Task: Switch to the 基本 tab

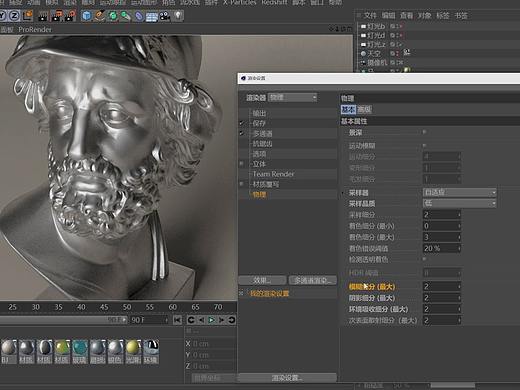Action: (x=348, y=109)
